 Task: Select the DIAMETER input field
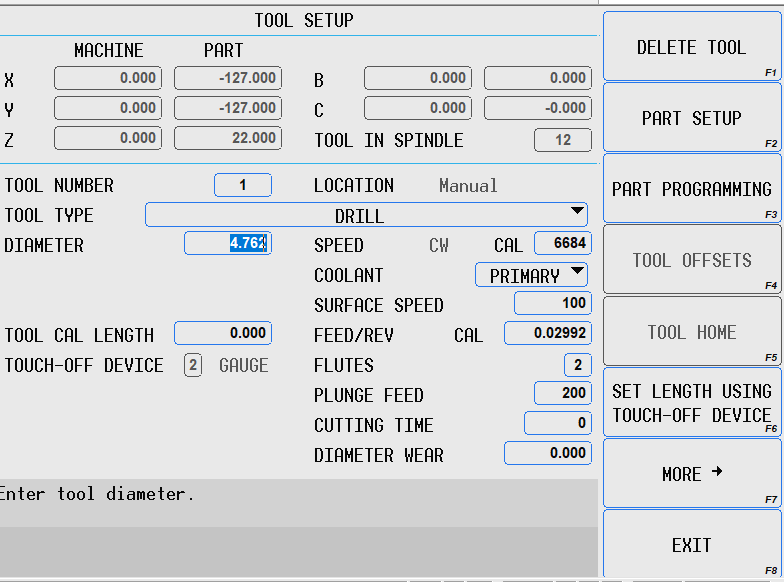coord(228,243)
